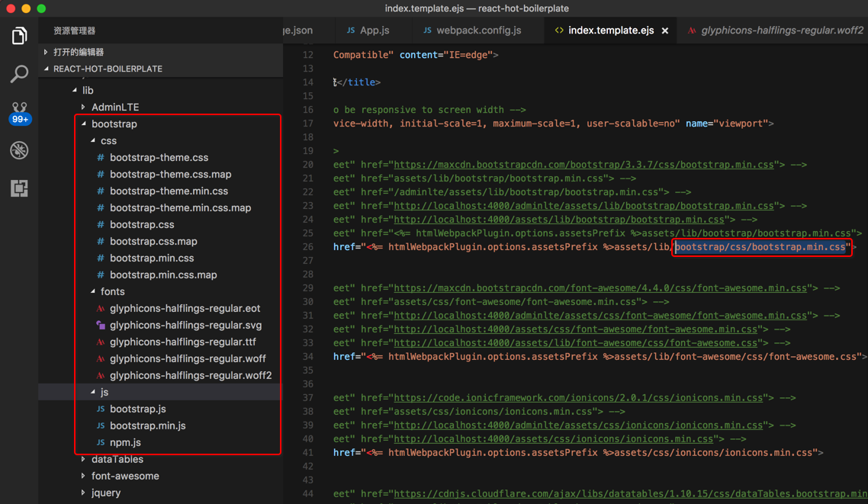Click the bootstrap.min.js file's JS icon

point(100,426)
